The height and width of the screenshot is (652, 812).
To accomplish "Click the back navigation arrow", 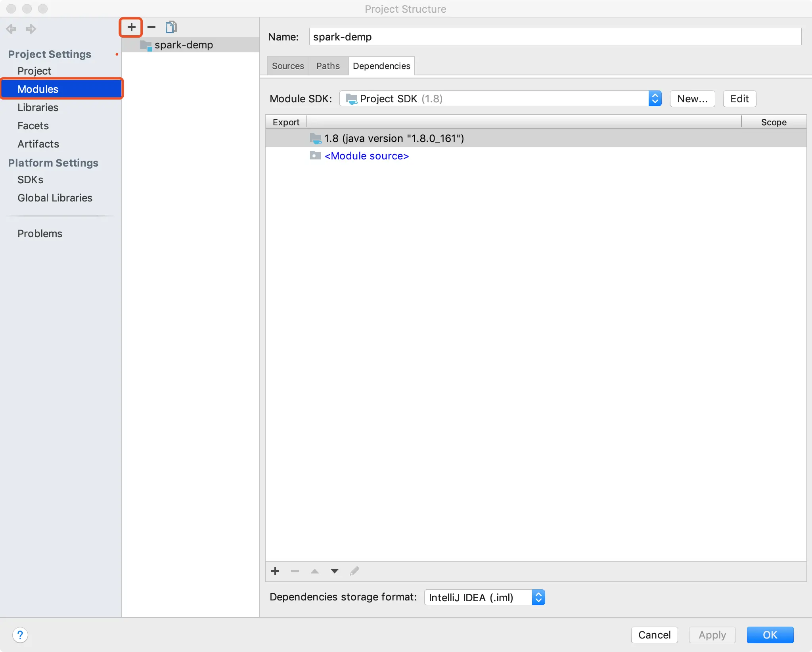I will coord(11,29).
